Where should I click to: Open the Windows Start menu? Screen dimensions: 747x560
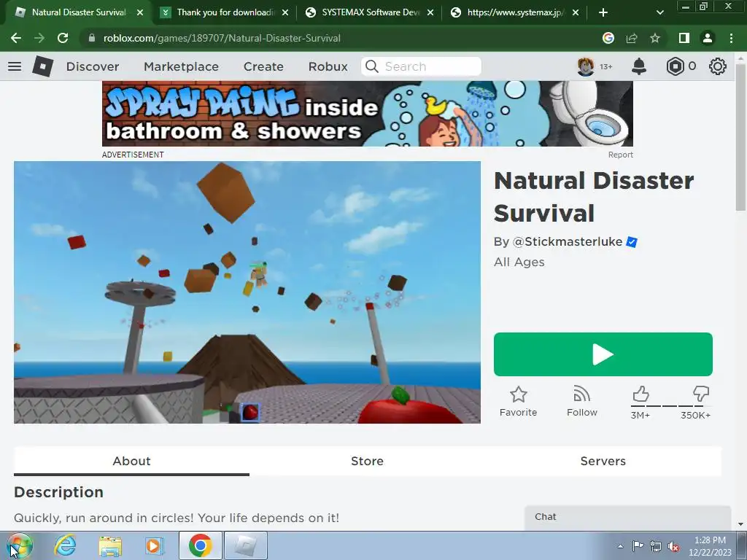tap(19, 545)
